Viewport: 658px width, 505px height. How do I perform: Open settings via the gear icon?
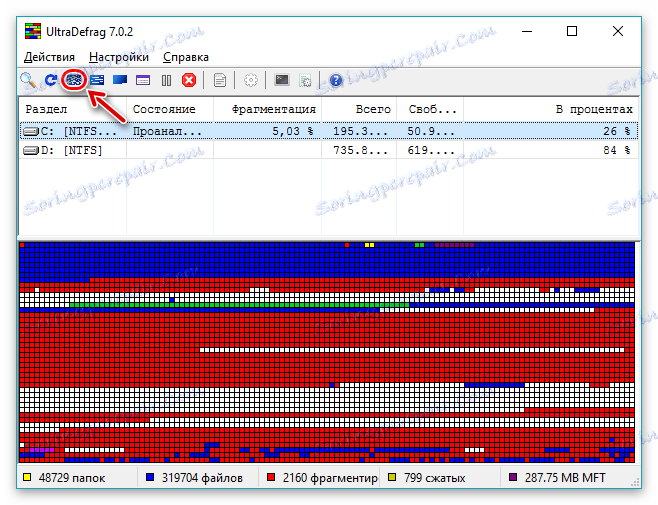coord(251,80)
